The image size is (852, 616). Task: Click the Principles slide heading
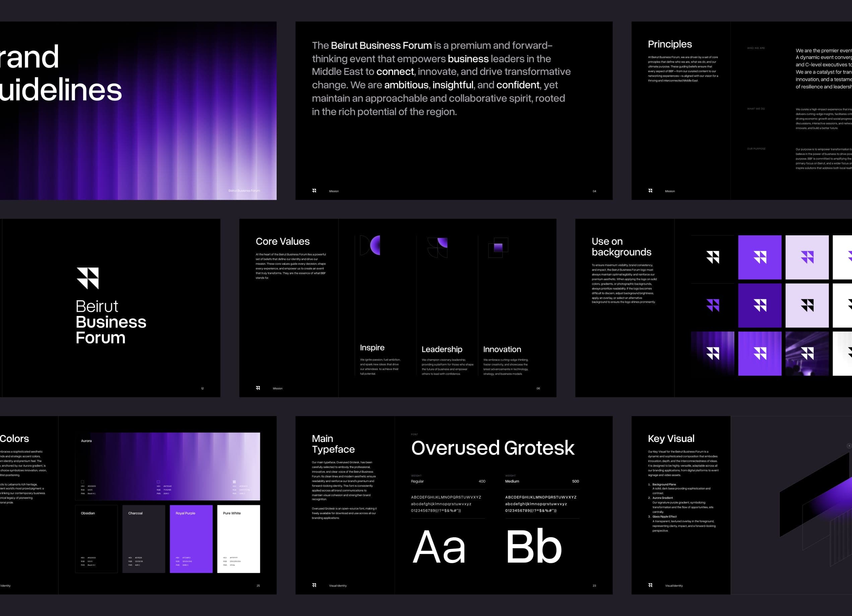coord(669,44)
